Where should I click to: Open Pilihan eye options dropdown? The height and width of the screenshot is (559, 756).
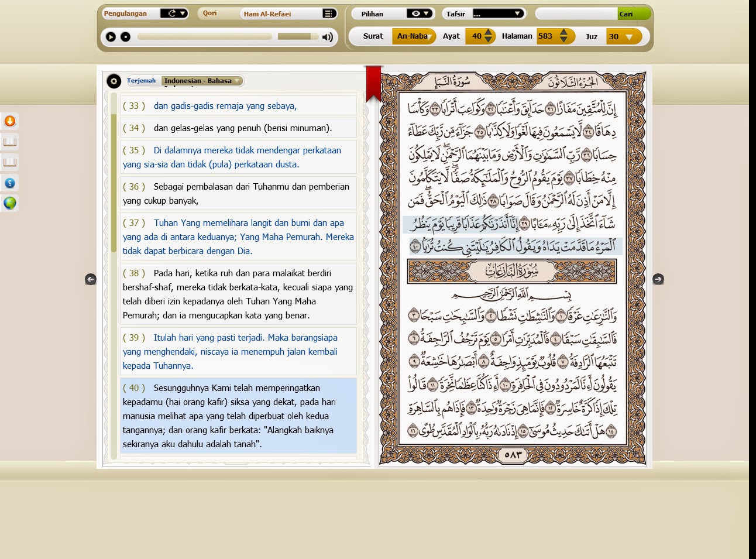pos(420,13)
